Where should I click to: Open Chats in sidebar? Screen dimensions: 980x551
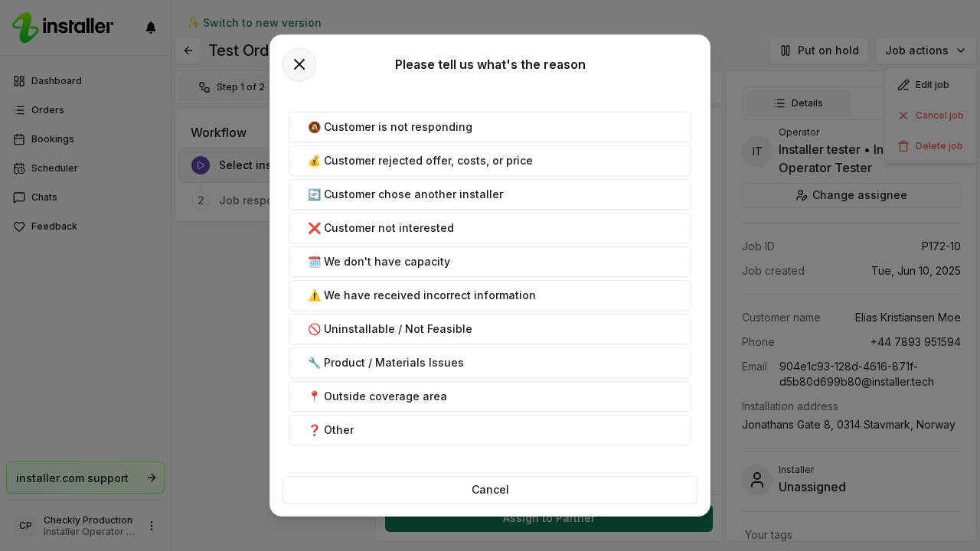pyautogui.click(x=85, y=197)
